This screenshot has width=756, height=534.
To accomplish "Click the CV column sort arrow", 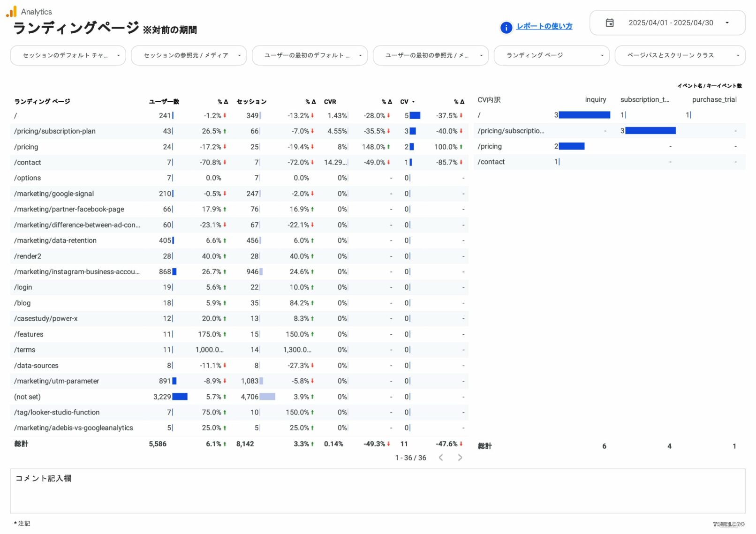I will click(x=413, y=102).
